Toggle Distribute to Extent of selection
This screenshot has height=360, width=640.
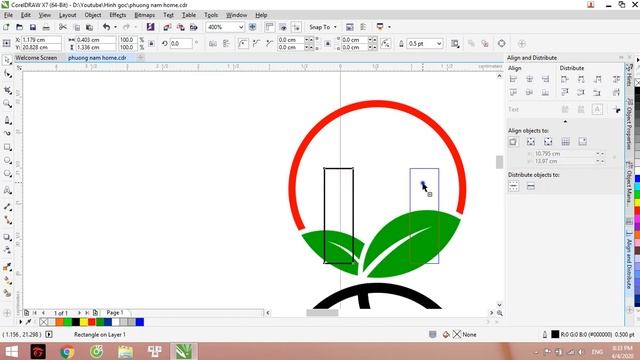(x=513, y=187)
